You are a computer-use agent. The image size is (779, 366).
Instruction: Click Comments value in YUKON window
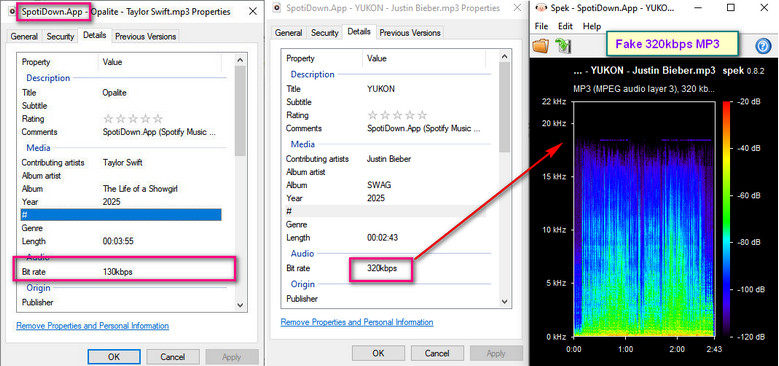coord(423,128)
